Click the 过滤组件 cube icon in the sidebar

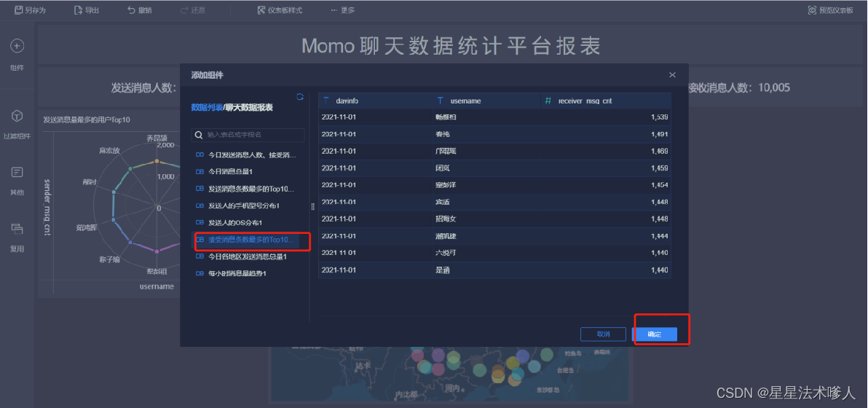[x=17, y=116]
